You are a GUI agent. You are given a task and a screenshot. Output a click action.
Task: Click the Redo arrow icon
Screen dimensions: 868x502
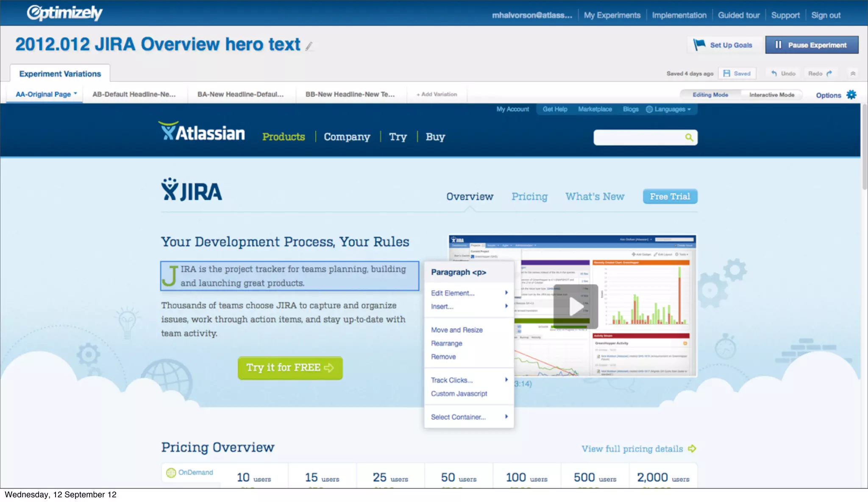pos(829,73)
